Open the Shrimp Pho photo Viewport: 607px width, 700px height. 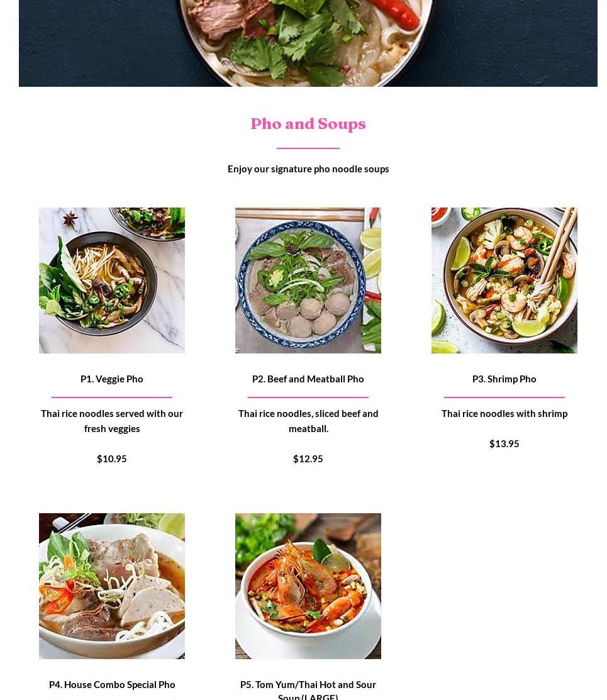click(x=504, y=281)
